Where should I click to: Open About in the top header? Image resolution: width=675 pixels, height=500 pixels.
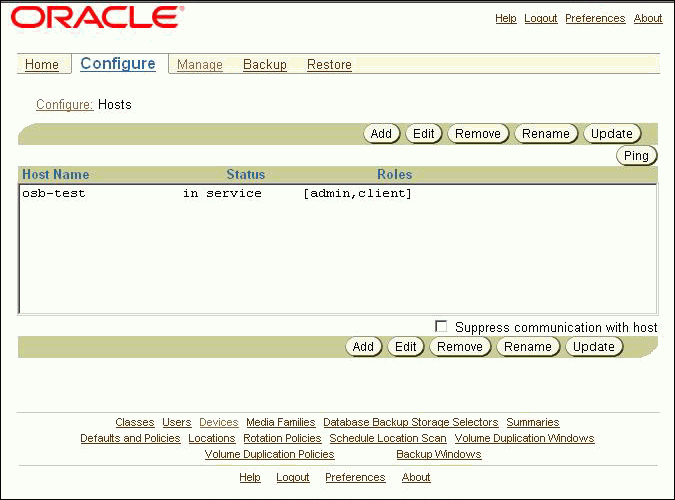[648, 19]
